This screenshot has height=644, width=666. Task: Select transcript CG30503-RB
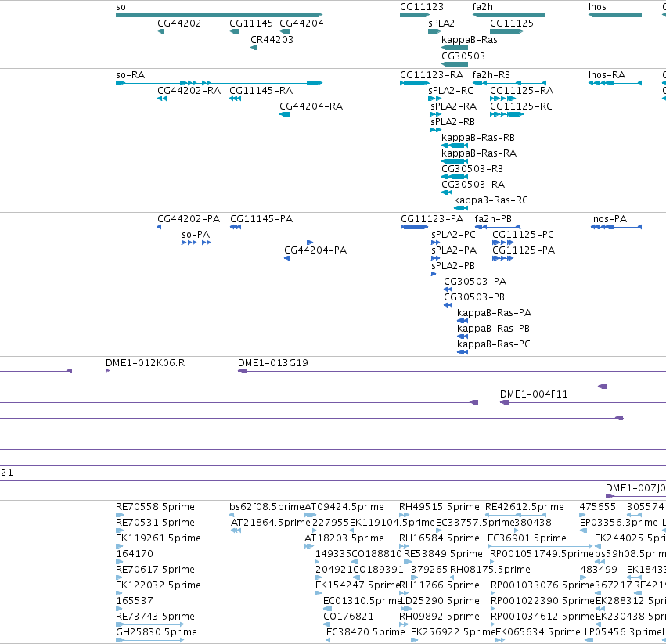click(x=473, y=169)
